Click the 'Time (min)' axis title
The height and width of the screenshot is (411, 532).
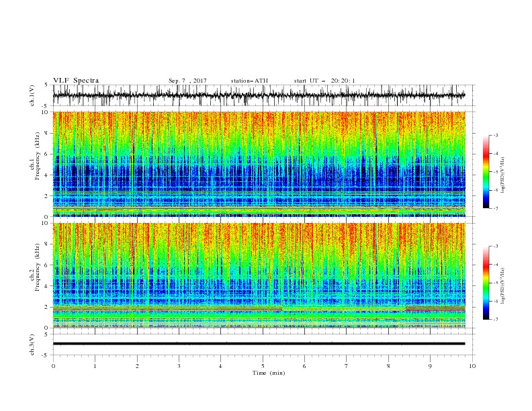269,373
